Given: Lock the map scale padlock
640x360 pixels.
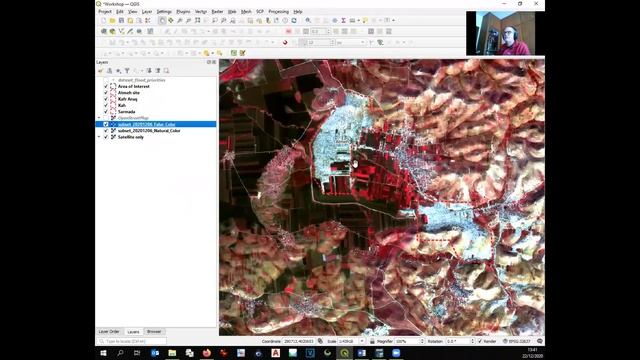Looking at the screenshot, I should click(x=372, y=341).
